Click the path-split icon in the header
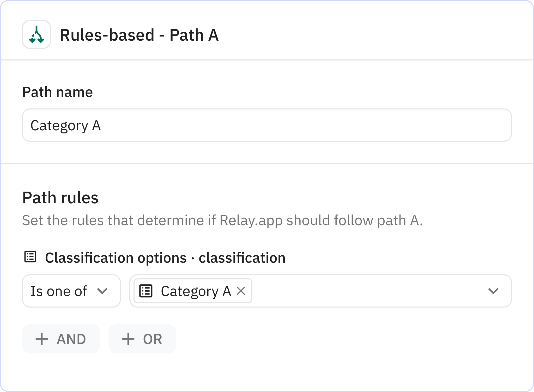The height and width of the screenshot is (392, 534). (37, 34)
